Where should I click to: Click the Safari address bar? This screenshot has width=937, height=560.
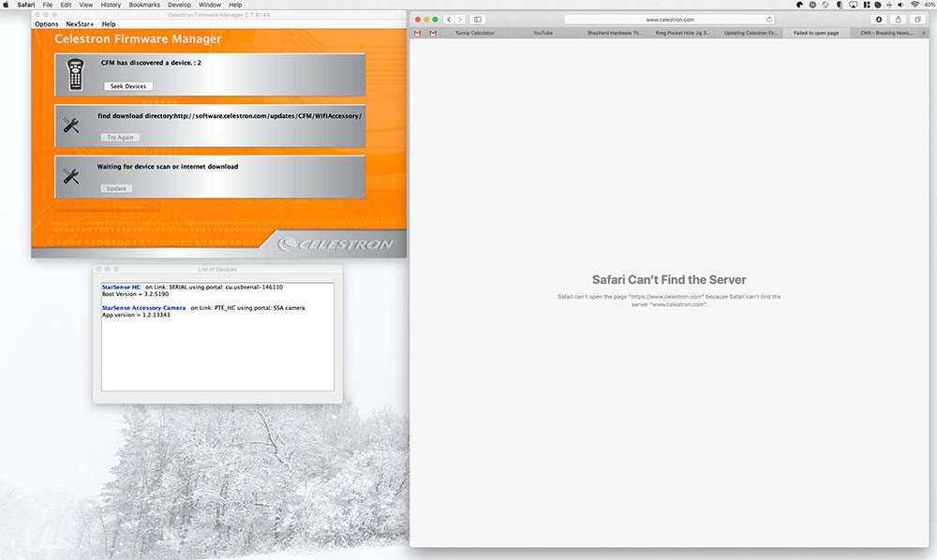coord(669,19)
